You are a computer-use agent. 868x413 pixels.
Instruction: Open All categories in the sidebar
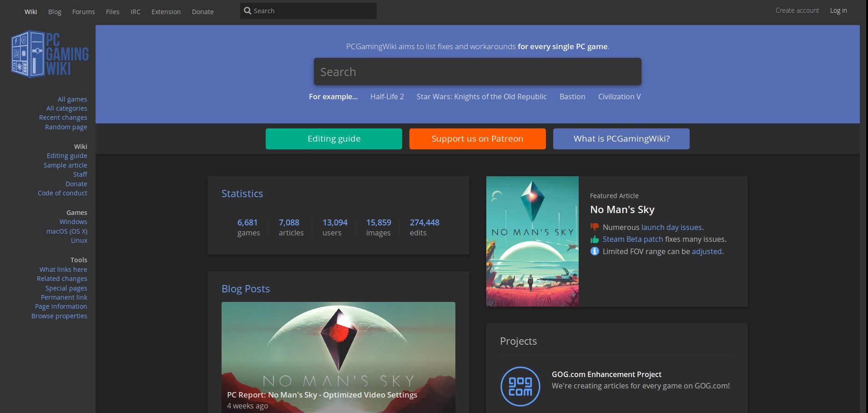tap(67, 108)
